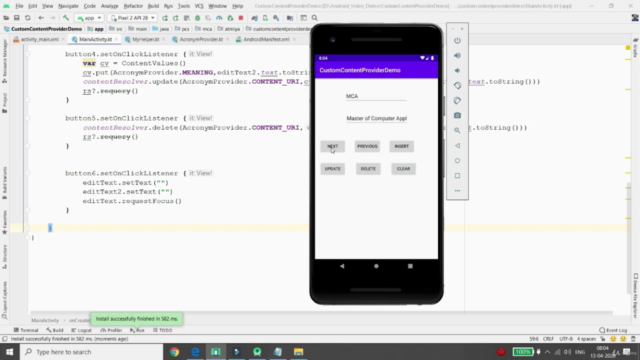
Task: Open the Logcat tool window
Action: coord(81,330)
